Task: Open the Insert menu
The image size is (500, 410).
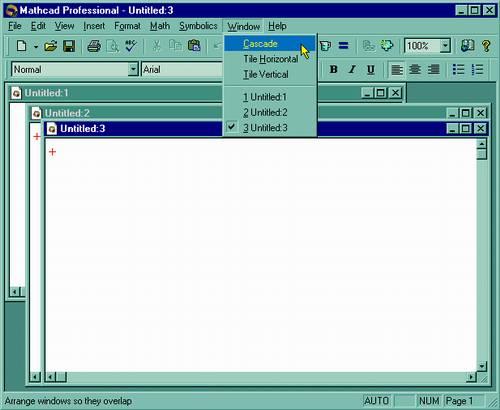Action: [94, 26]
